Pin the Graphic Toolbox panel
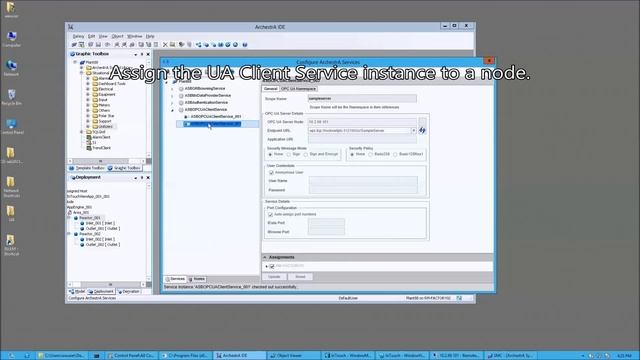The height and width of the screenshot is (360, 640). tap(142, 54)
